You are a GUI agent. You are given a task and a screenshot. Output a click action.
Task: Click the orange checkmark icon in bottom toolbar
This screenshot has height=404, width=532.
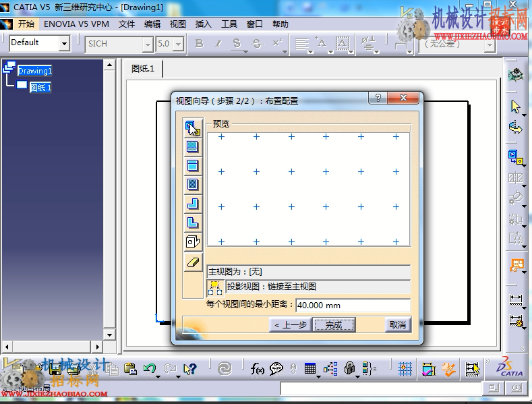point(450,369)
